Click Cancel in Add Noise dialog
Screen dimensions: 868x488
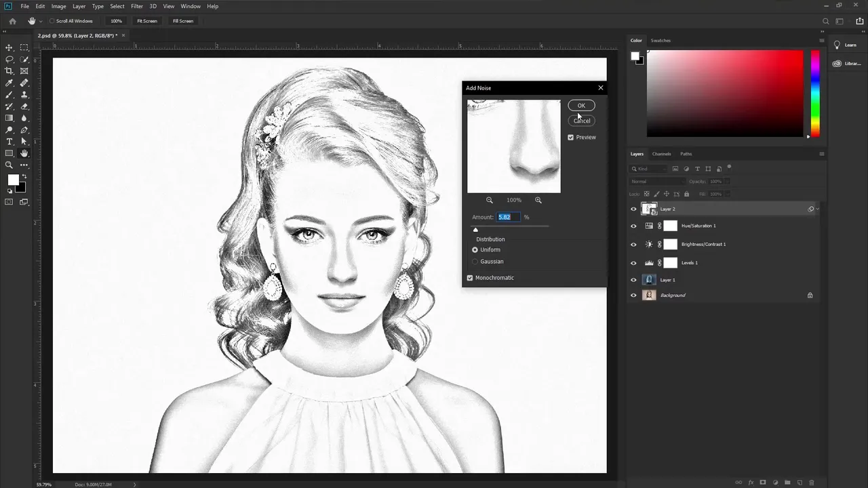click(581, 121)
